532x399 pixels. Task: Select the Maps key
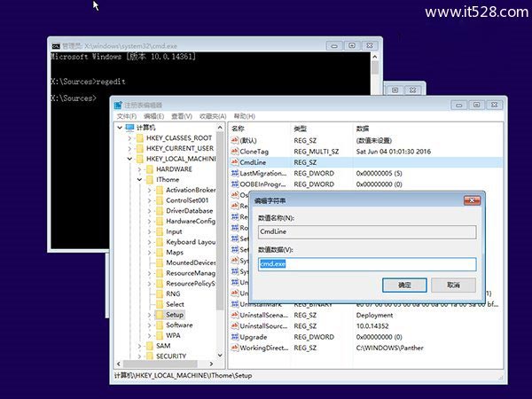(175, 253)
